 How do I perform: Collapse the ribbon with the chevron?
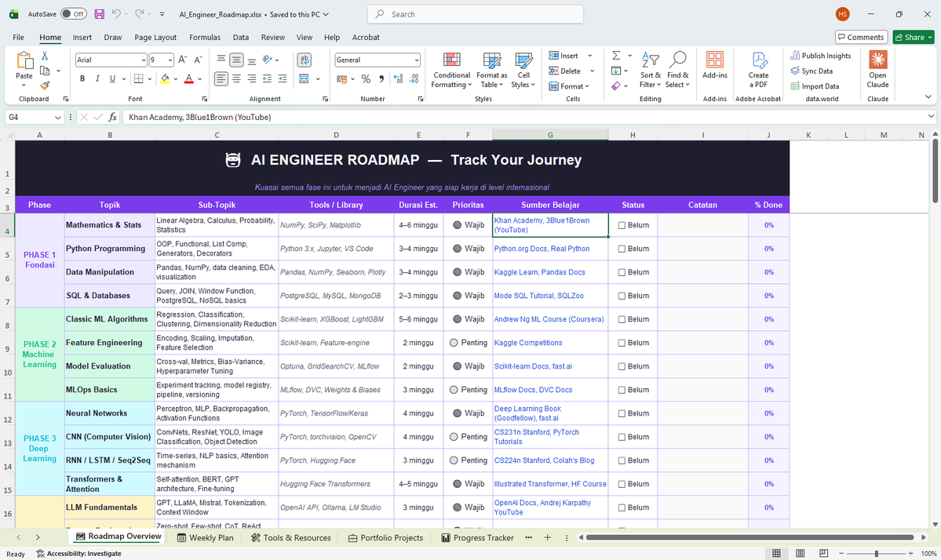928,96
